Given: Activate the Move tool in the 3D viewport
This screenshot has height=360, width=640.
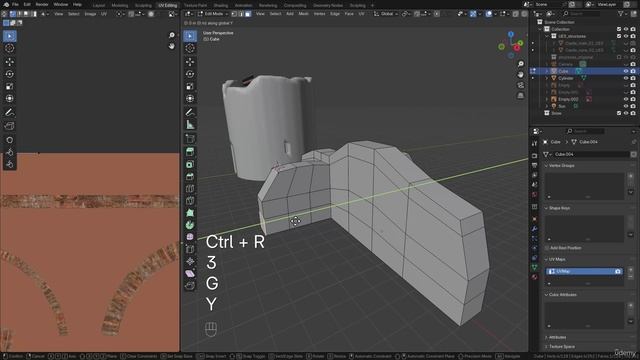Looking at the screenshot, I should 190,62.
